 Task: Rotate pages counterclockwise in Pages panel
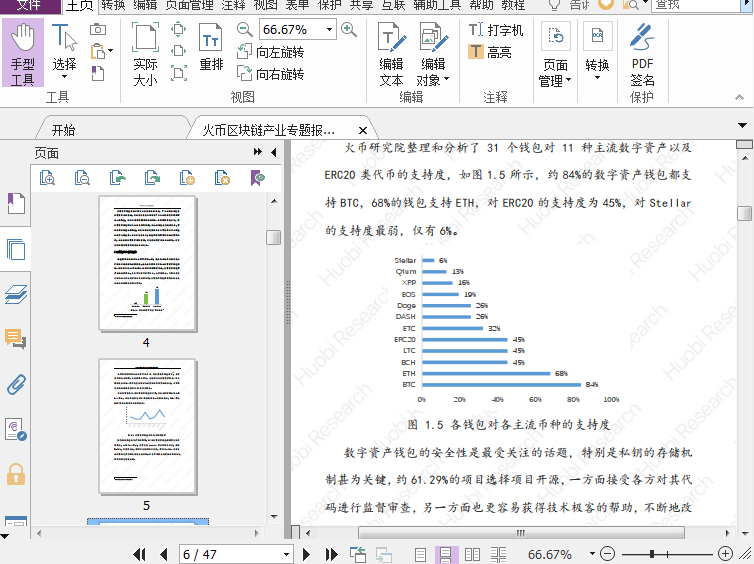[x=117, y=178]
